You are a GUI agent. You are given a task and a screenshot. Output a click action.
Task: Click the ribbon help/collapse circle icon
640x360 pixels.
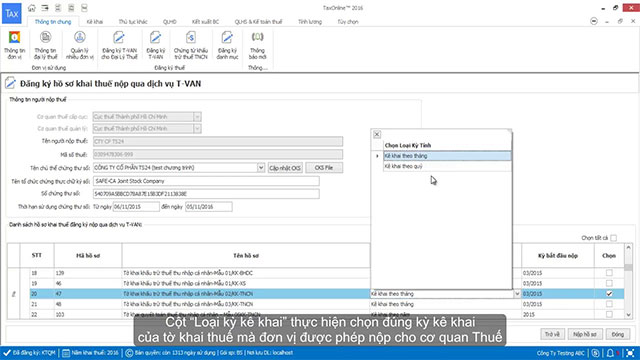[594, 21]
